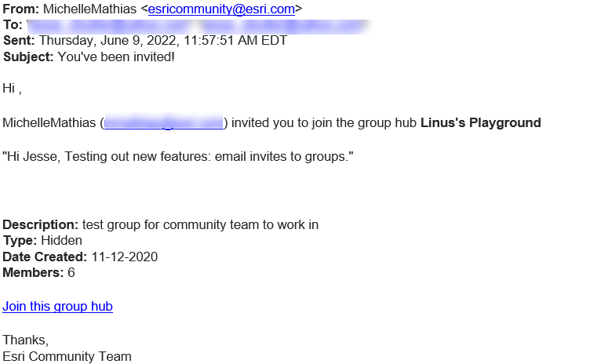The height and width of the screenshot is (364, 608).
Task: Click the Sent label
Action: (19, 41)
